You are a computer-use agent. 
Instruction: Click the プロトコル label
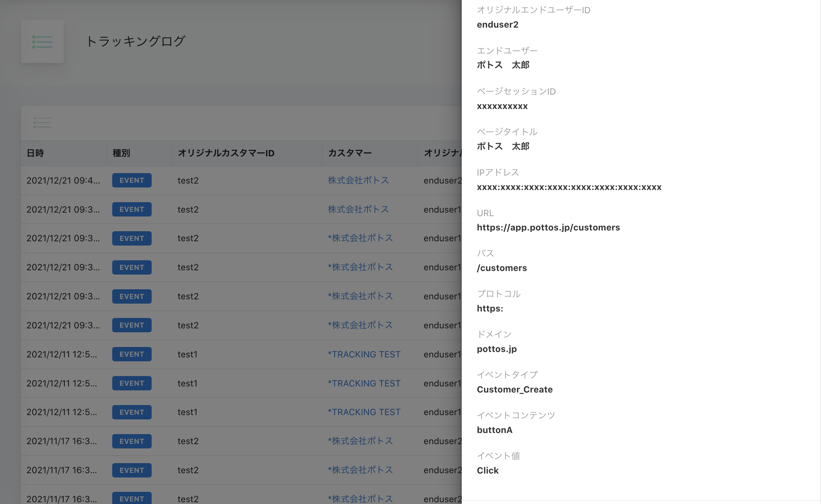pos(499,294)
